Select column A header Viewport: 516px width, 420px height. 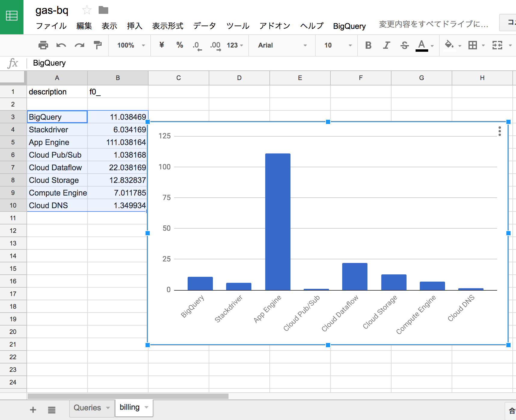coord(57,78)
